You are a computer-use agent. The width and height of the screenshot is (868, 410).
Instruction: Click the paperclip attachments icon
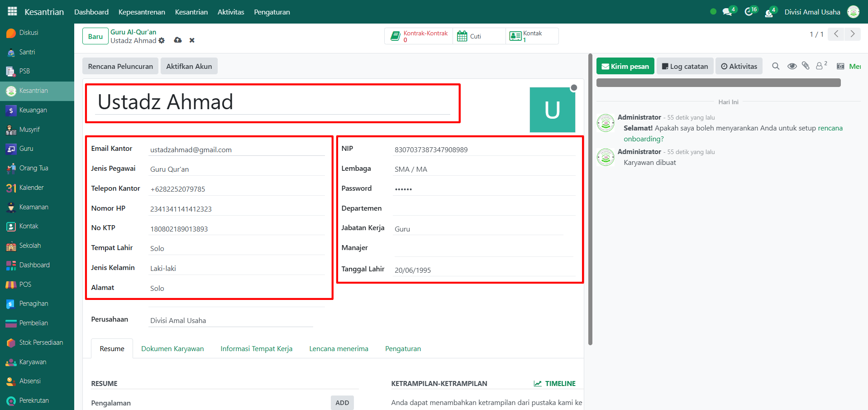pos(806,66)
